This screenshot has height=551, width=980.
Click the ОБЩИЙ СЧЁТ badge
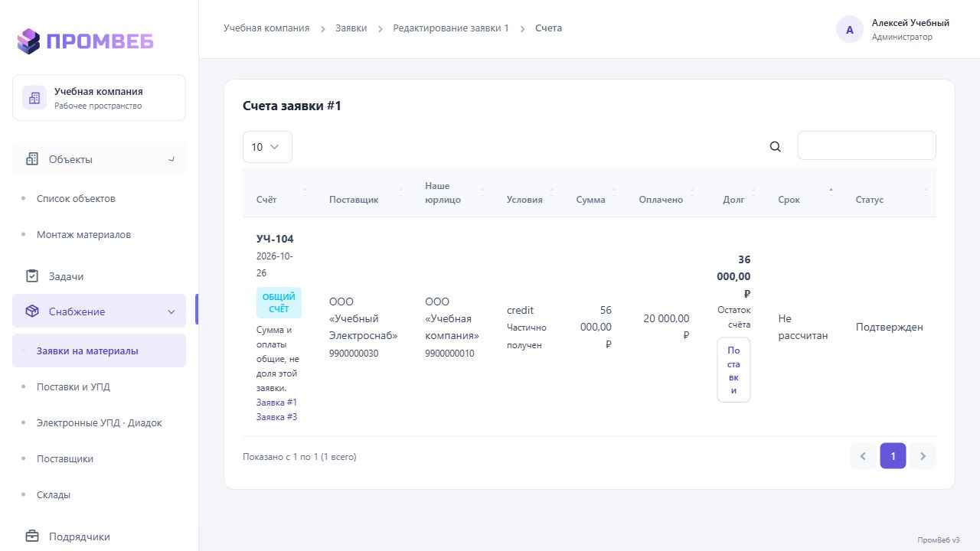pos(279,303)
